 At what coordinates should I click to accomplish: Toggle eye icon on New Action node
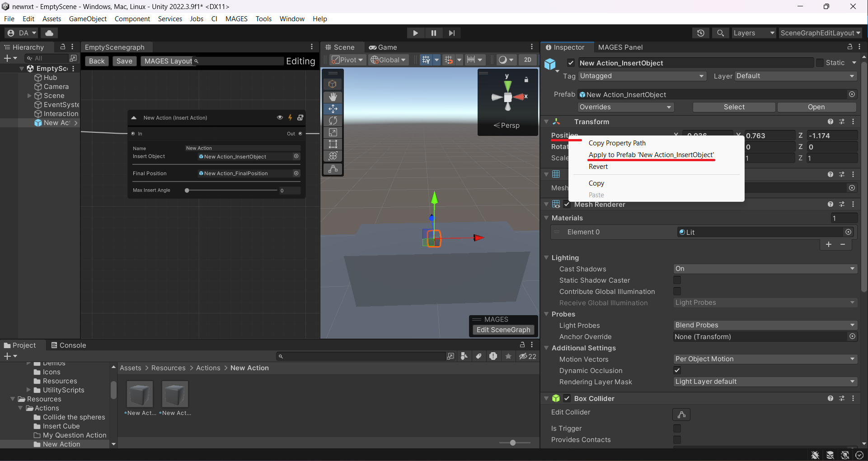point(280,117)
